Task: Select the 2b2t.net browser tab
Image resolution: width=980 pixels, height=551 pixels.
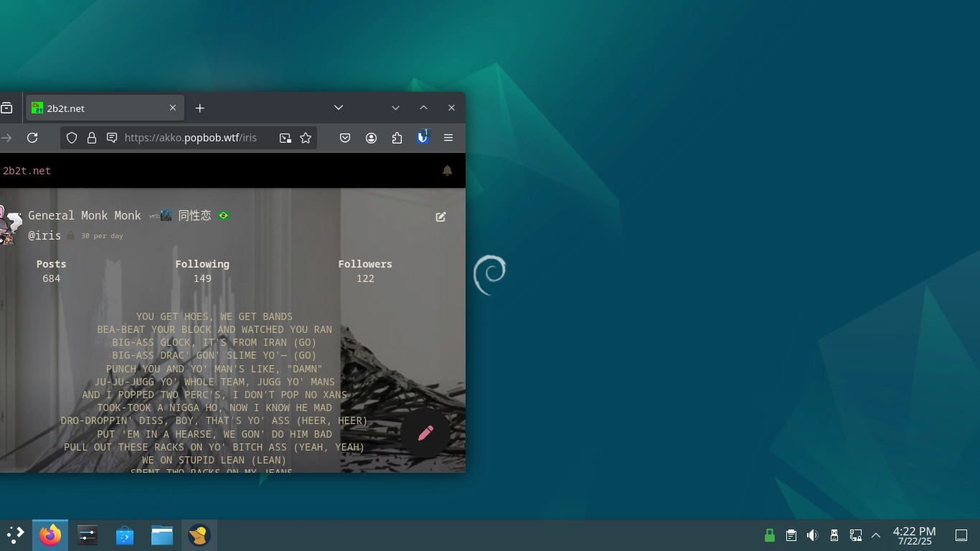Action: pos(100,108)
